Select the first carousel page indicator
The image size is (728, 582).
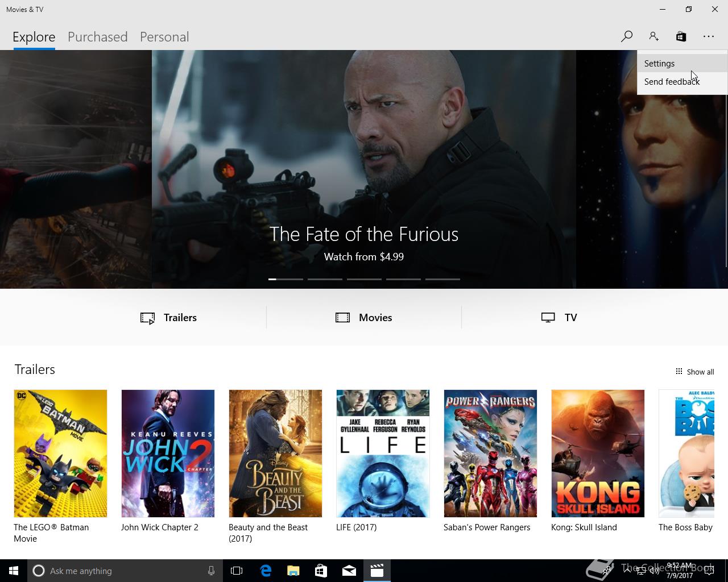(286, 279)
